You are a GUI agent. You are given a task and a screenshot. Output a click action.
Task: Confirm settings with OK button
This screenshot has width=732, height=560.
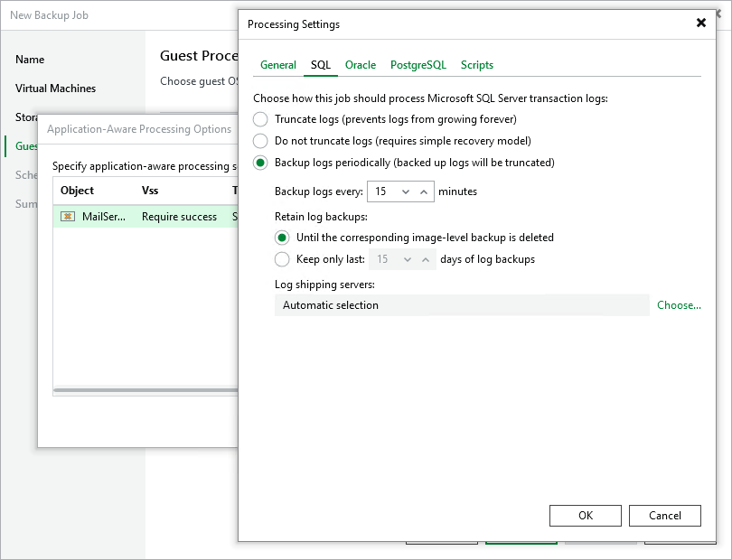point(585,515)
